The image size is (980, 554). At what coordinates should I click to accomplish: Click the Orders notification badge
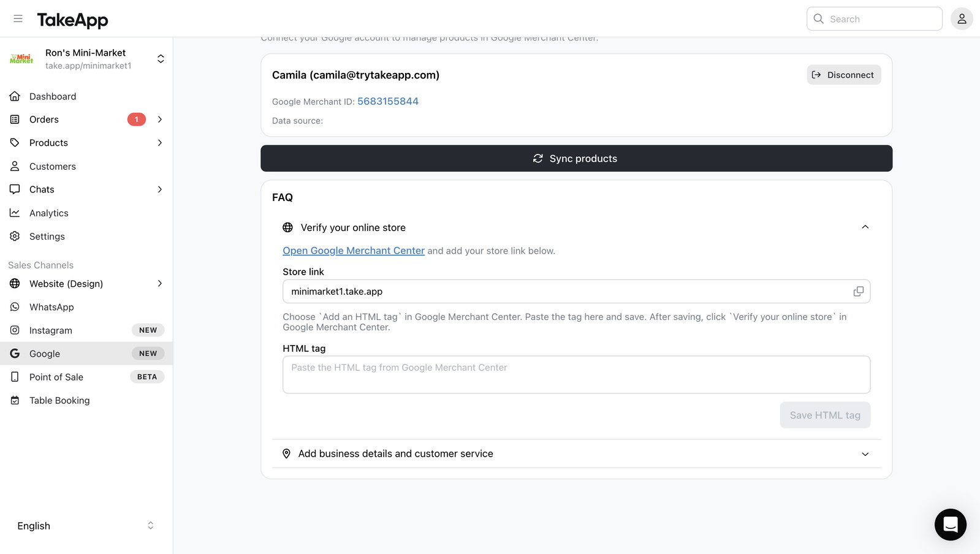pos(137,120)
